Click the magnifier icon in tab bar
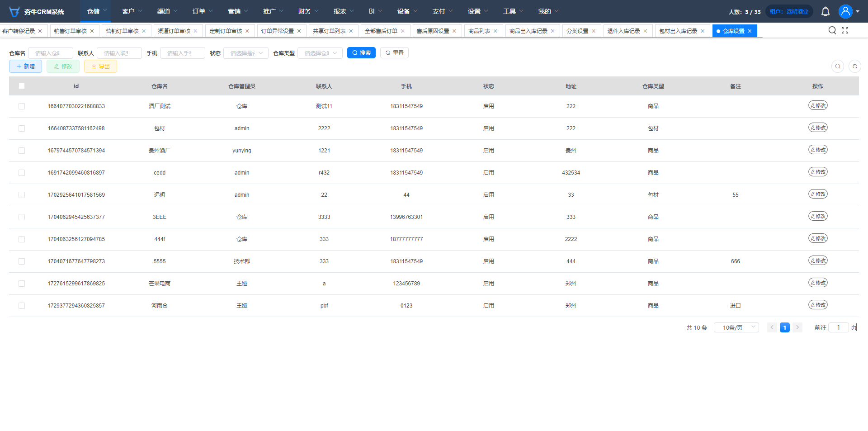The height and width of the screenshot is (431, 868). click(832, 30)
